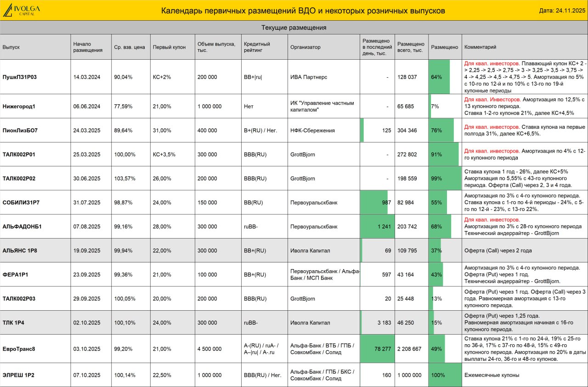Click the issue name 'АЛЬФАДОНБ1'

[x=22, y=226]
